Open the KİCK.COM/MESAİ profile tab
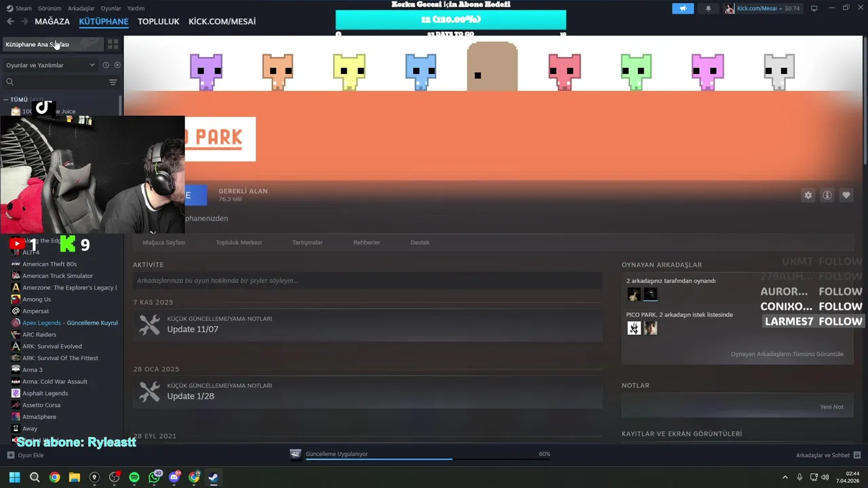 (x=222, y=22)
